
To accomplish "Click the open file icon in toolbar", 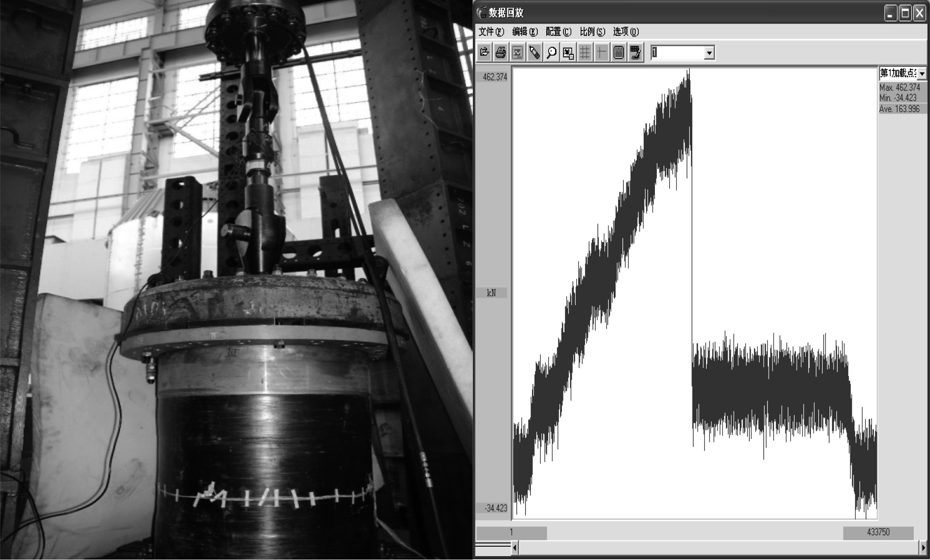I will click(484, 53).
